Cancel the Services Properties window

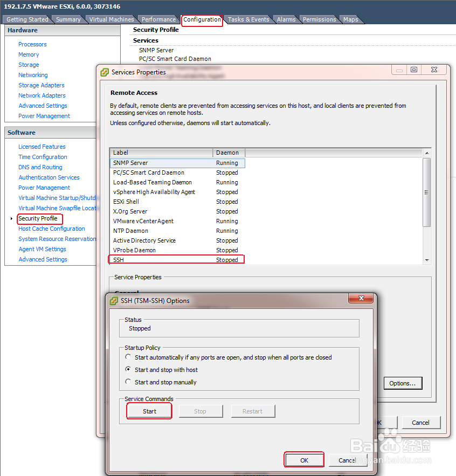pos(421,423)
